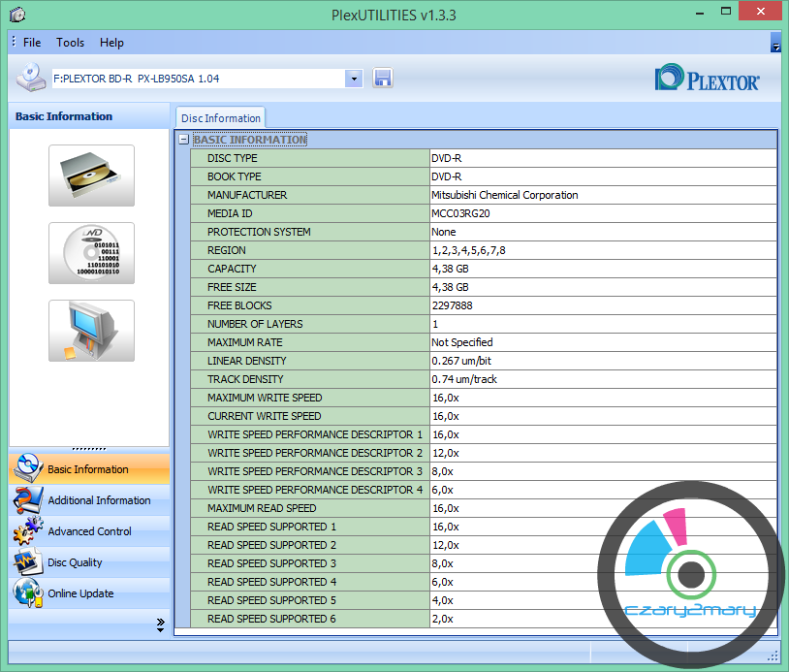
Task: Switch to the Disc Information tab
Action: point(220,118)
